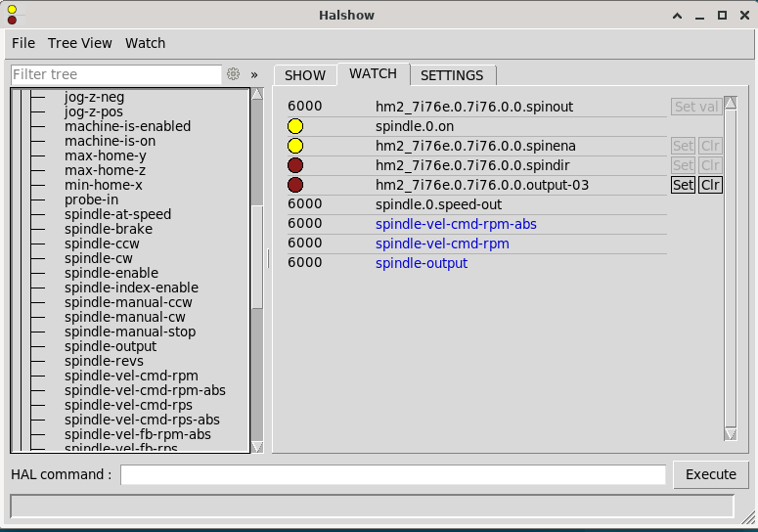
Task: Click the dark red LED for spindir
Action: 295,165
